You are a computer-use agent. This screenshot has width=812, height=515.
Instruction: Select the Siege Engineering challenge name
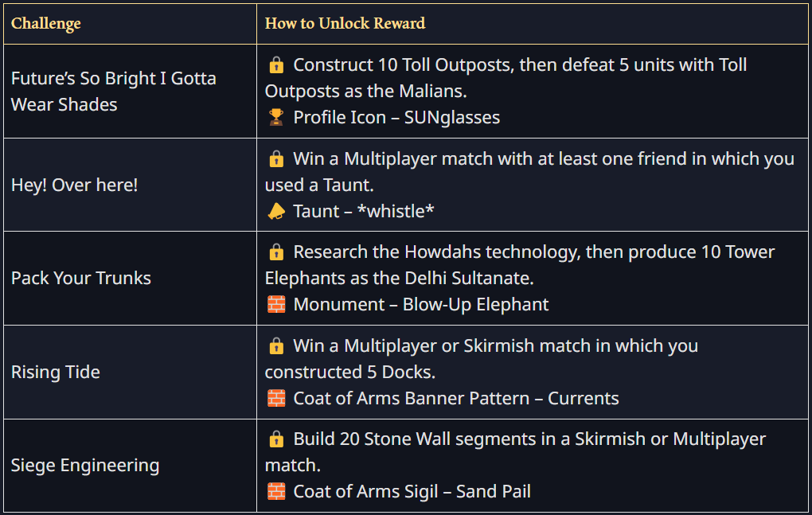[x=85, y=466]
